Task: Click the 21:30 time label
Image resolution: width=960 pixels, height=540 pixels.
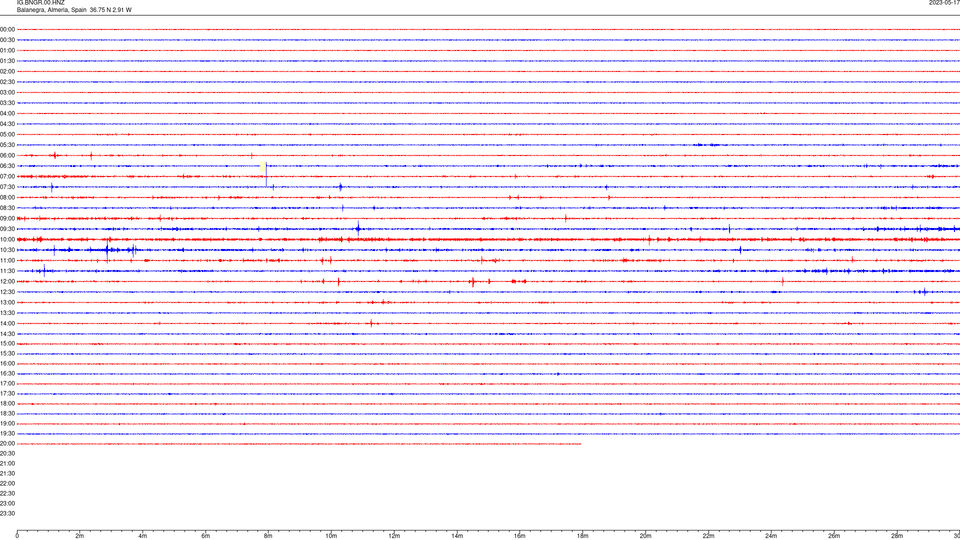Action: (x=7, y=473)
